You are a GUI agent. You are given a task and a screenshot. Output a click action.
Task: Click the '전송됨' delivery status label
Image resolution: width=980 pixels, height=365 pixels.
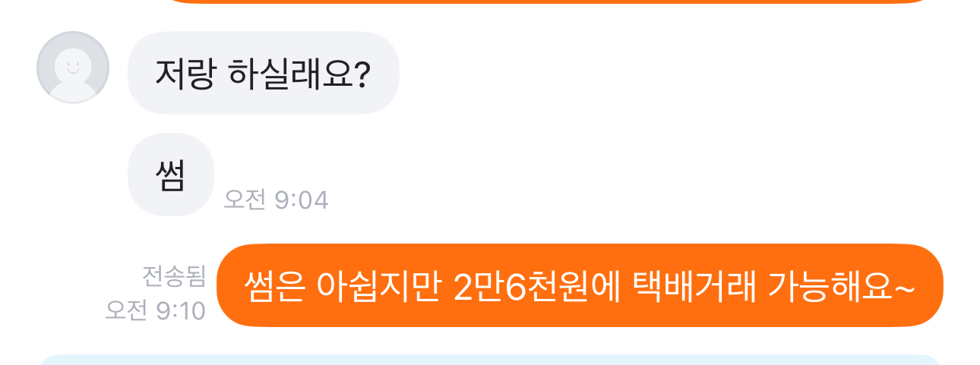coord(174,276)
